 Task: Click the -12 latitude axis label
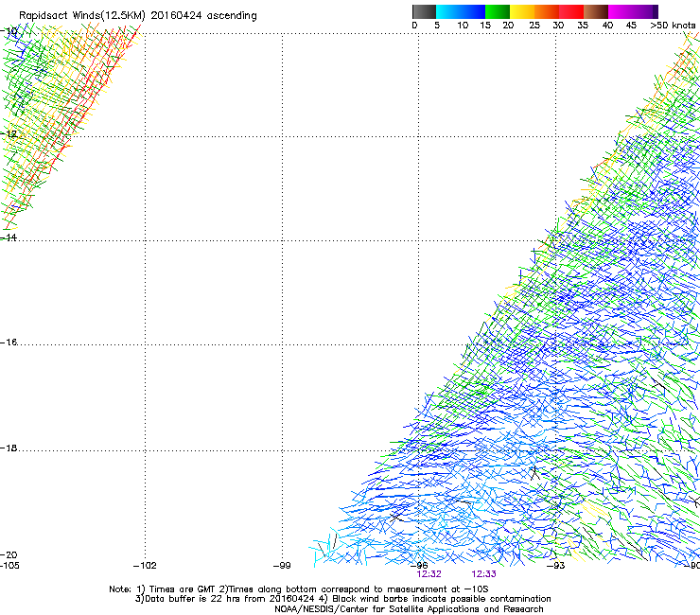click(x=9, y=133)
